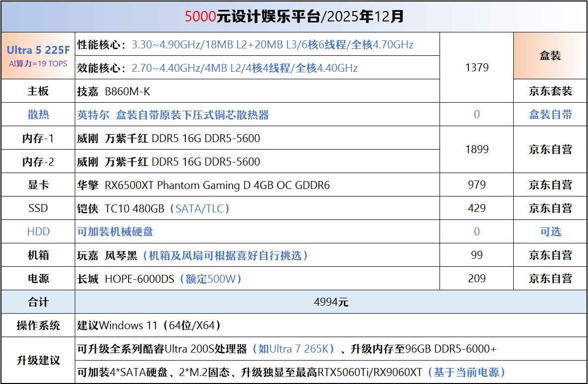Click 京东自营 in the SSD row
Viewport: 588px width, 384px height.
click(550, 208)
